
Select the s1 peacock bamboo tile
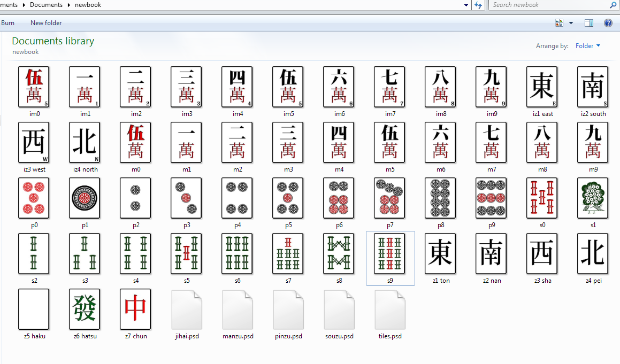(x=593, y=198)
